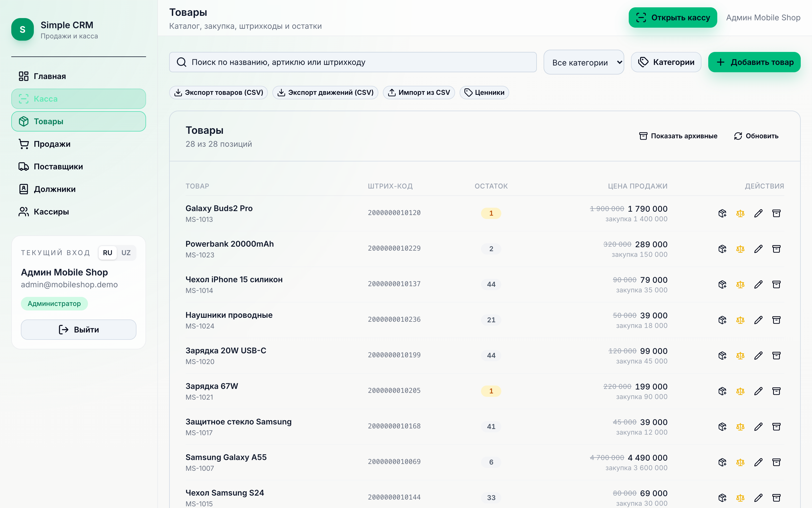
Task: Click scales icon in Powerbank 20000mAh row
Action: pos(740,249)
